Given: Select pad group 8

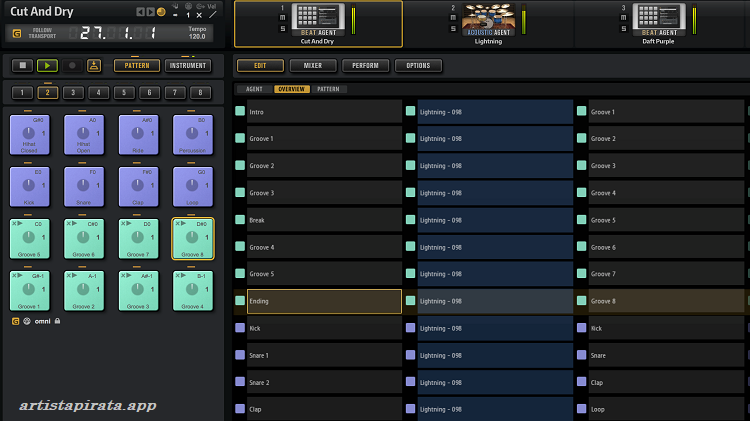Looking at the screenshot, I should click(200, 92).
